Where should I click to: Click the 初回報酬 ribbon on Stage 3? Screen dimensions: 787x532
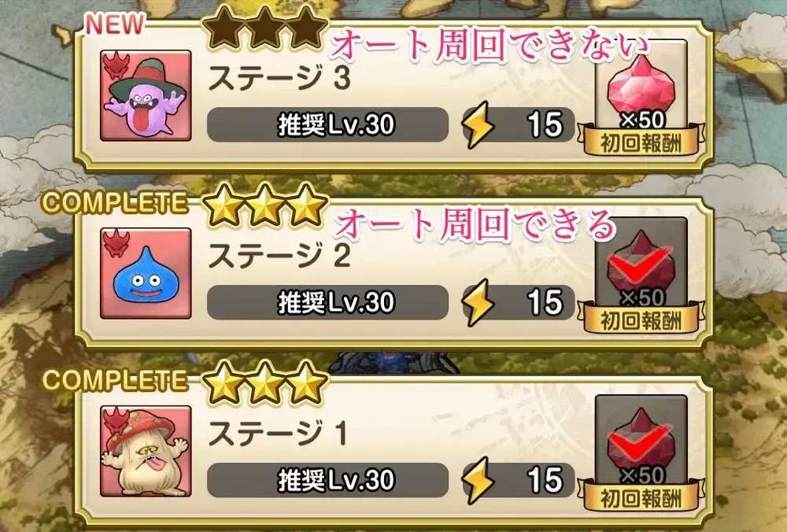point(641,142)
